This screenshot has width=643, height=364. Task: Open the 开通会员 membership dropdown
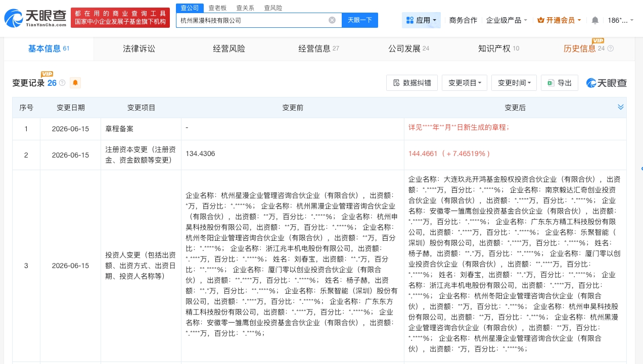click(x=559, y=20)
